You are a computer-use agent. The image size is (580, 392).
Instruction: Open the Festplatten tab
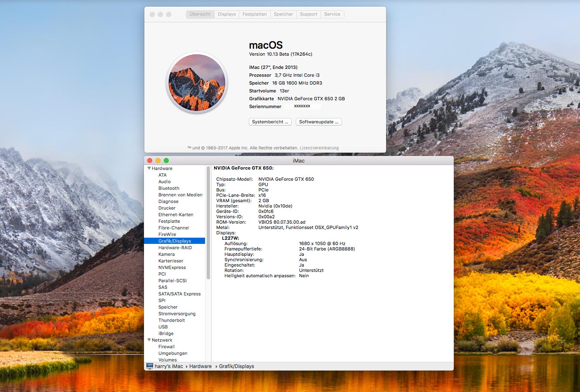coord(255,14)
